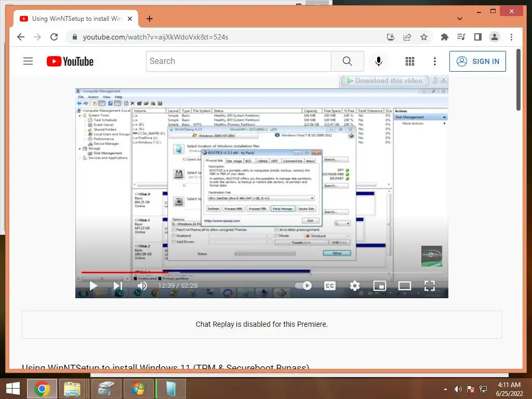Image resolution: width=532 pixels, height=399 pixels.
Task: Play the video
Action: click(93, 286)
